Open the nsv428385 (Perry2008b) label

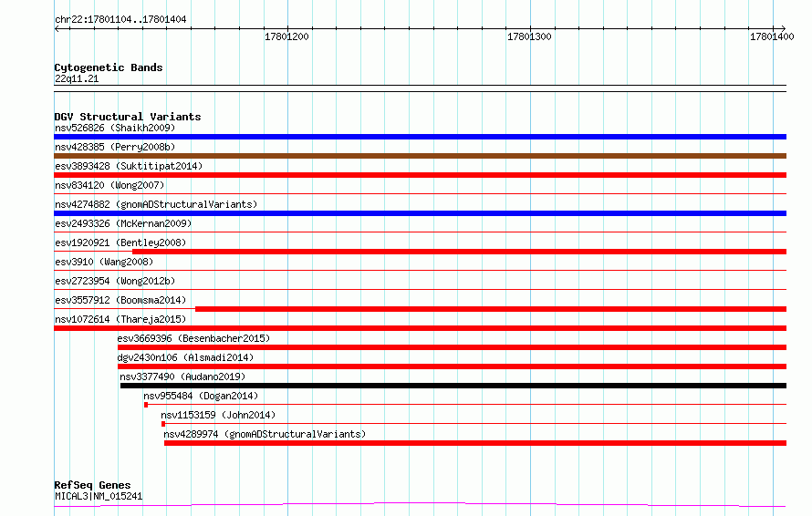point(115,147)
